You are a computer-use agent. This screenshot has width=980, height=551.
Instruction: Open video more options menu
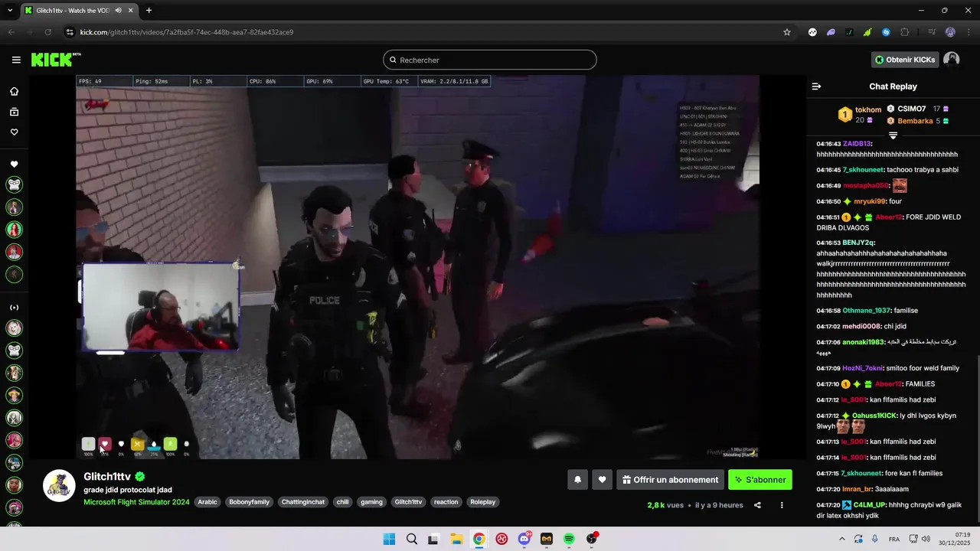(x=782, y=505)
